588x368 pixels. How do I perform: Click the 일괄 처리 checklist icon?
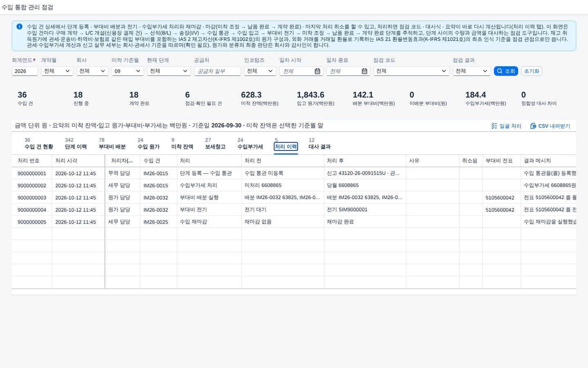tap(494, 126)
